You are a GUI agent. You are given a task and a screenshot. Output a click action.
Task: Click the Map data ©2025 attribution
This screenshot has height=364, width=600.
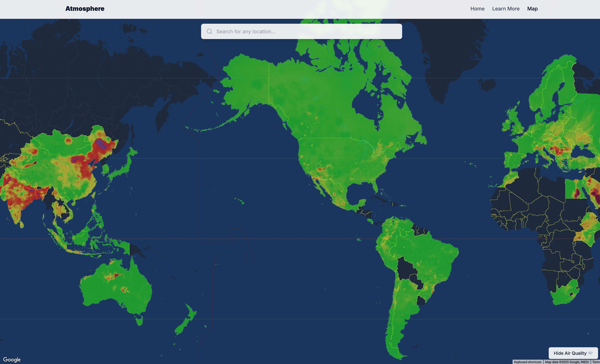pos(566,362)
